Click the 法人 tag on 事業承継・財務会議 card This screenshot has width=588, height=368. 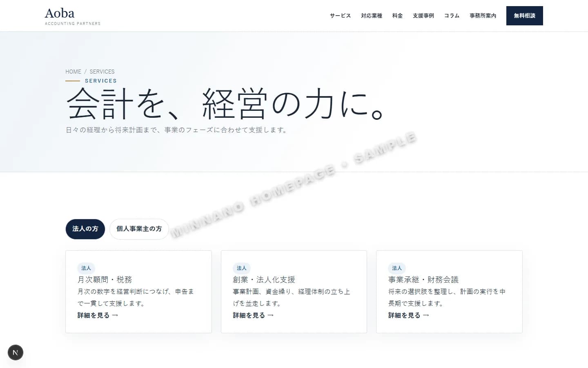click(x=397, y=268)
